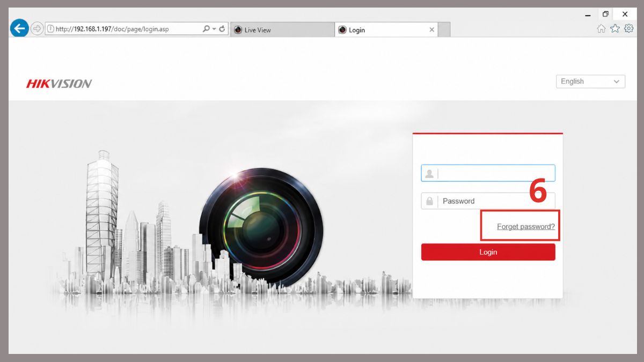Click the refresh page icon
The height and width of the screenshot is (362, 644).
[x=222, y=29]
